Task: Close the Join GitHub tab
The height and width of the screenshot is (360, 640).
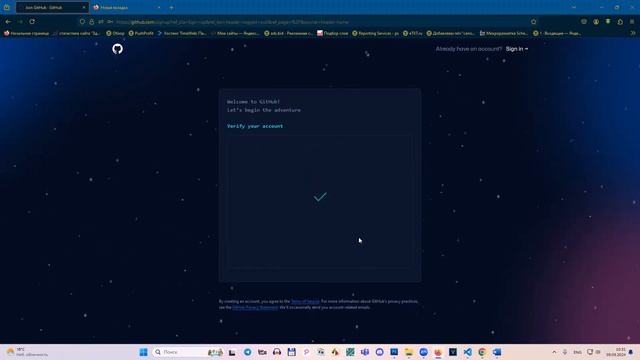Action: [x=84, y=7]
